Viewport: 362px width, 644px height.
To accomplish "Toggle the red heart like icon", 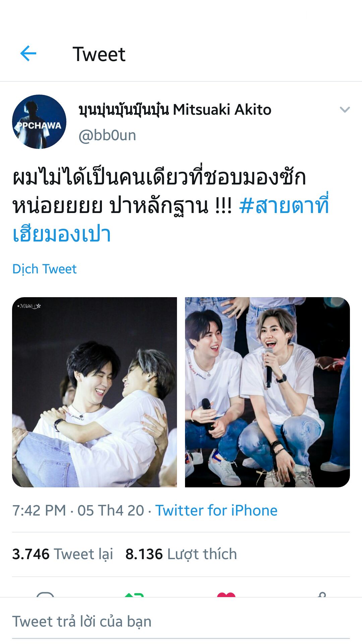I will click(226, 594).
